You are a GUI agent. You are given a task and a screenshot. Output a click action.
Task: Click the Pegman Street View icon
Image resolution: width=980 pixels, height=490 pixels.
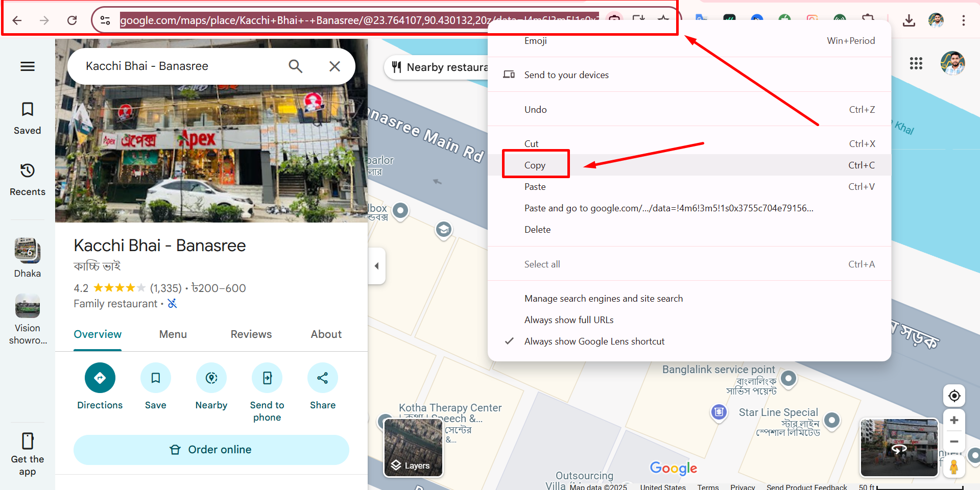[954, 467]
